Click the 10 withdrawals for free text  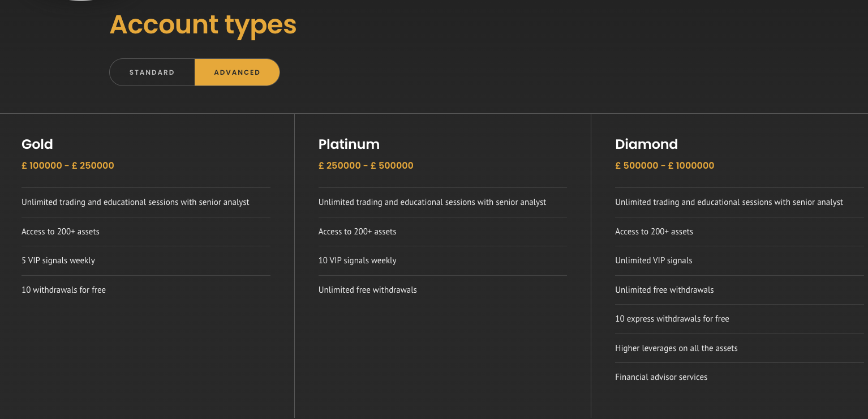[64, 290]
